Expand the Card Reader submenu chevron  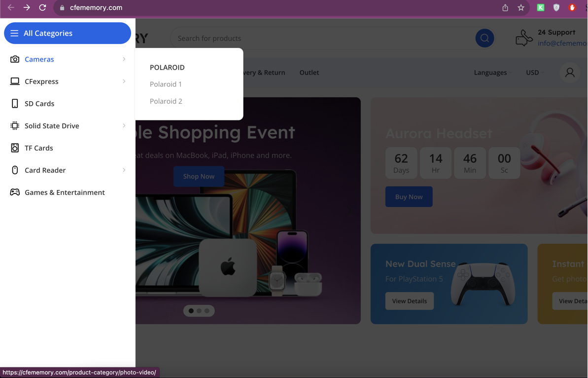[124, 170]
